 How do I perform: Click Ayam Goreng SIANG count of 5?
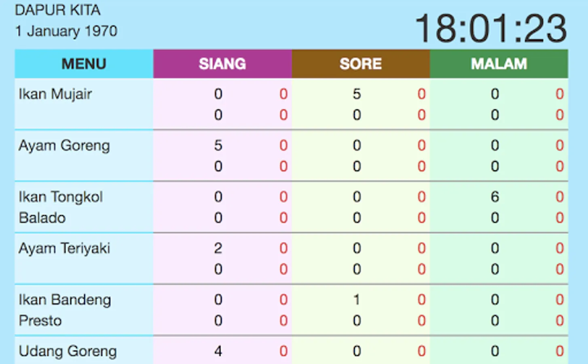[218, 145]
